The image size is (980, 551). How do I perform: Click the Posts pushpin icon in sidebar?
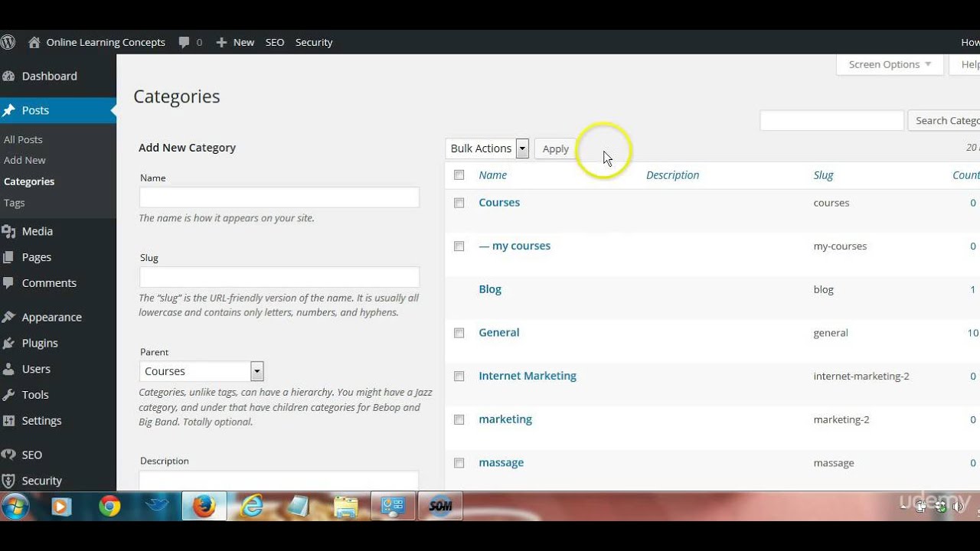point(8,110)
